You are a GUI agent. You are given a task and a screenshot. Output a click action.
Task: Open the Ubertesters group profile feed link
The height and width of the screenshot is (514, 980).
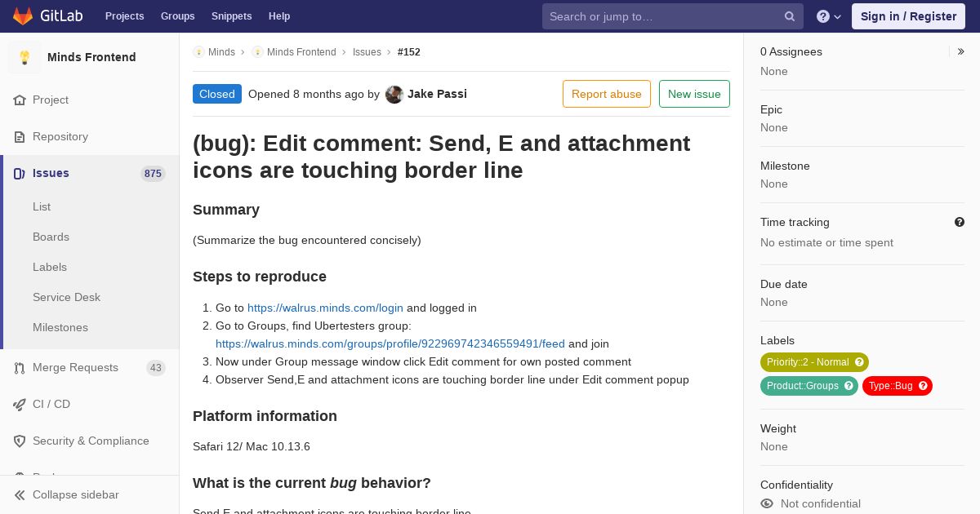[x=390, y=343]
